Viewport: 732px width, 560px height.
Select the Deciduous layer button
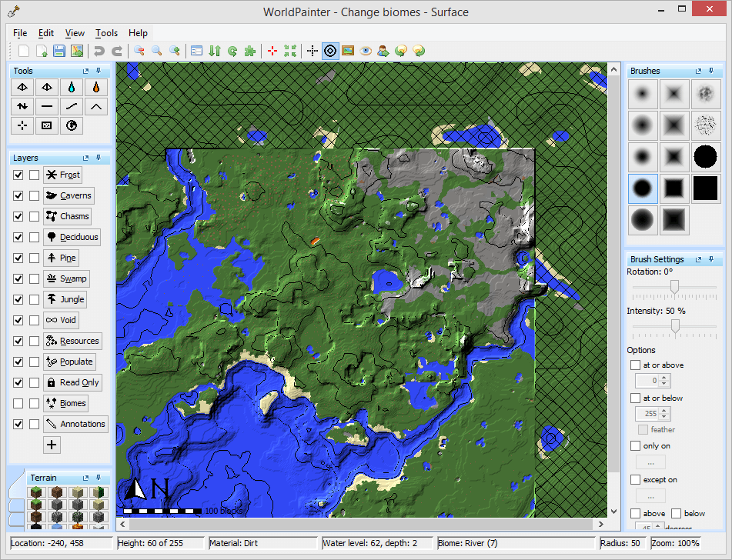[72, 237]
